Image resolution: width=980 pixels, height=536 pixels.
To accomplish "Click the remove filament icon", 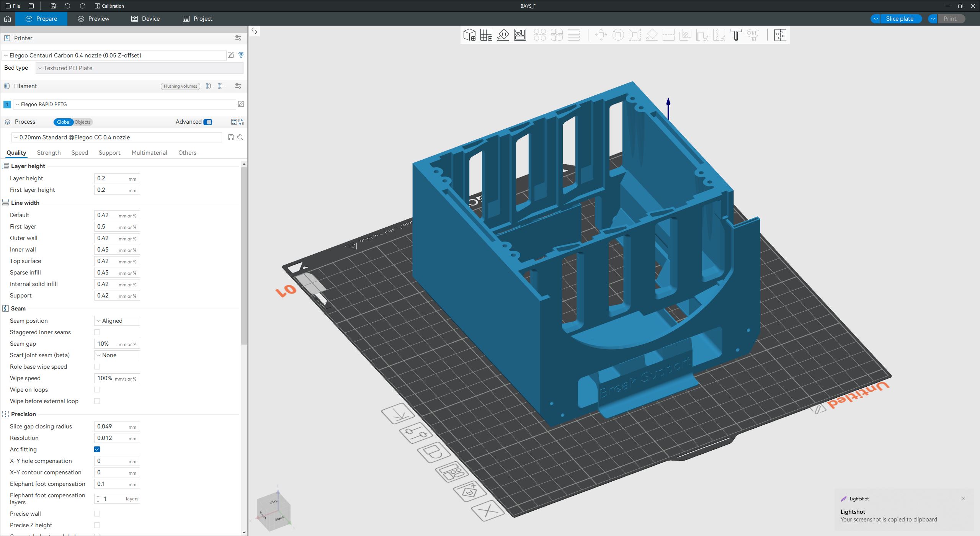I will 221,86.
